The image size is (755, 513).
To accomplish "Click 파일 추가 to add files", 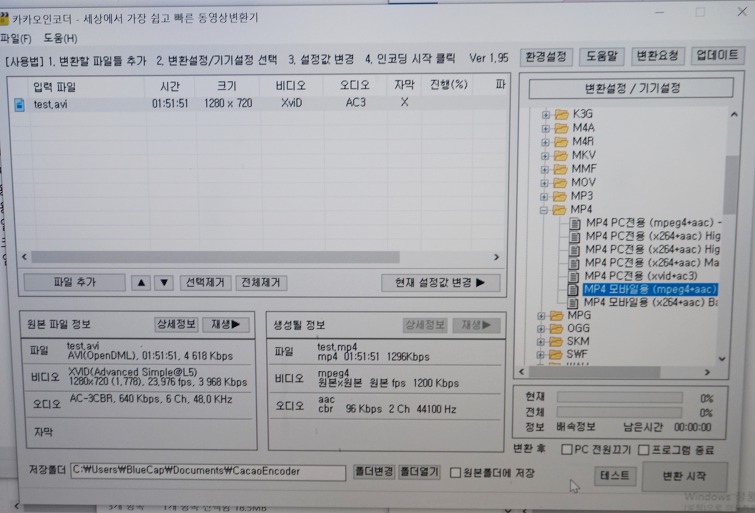I will coord(75,282).
